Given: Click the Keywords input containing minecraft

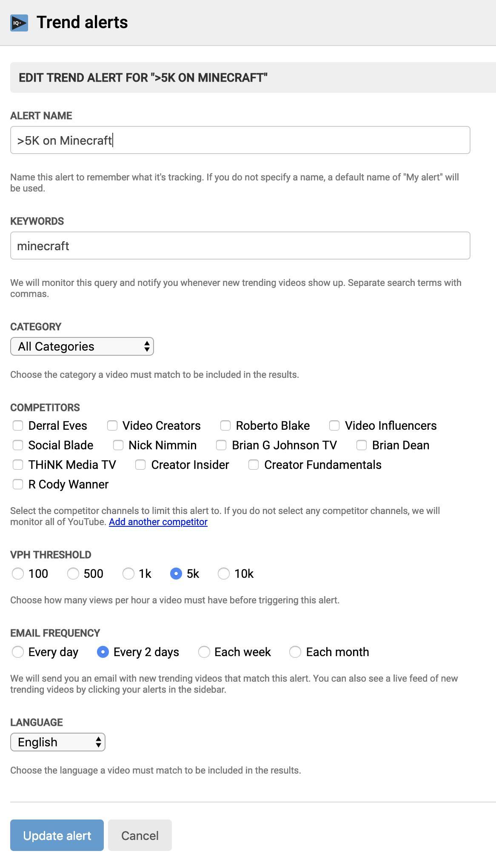Looking at the screenshot, I should (x=240, y=246).
